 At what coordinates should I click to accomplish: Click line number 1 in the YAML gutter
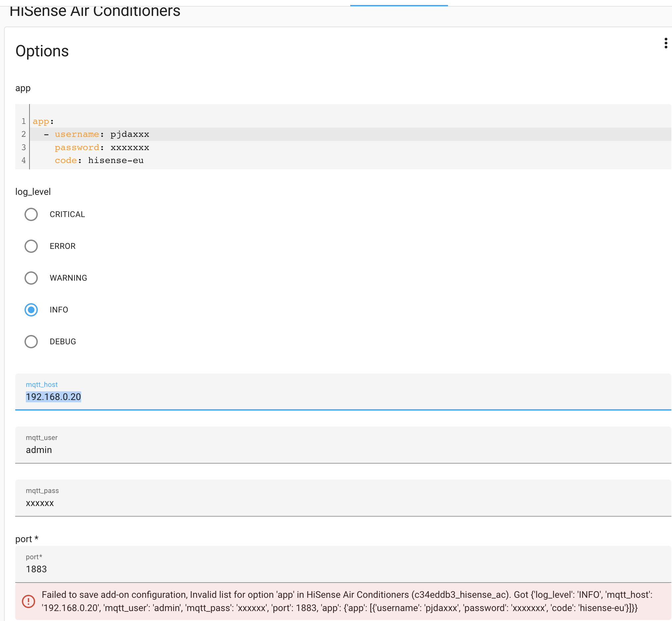[23, 121]
